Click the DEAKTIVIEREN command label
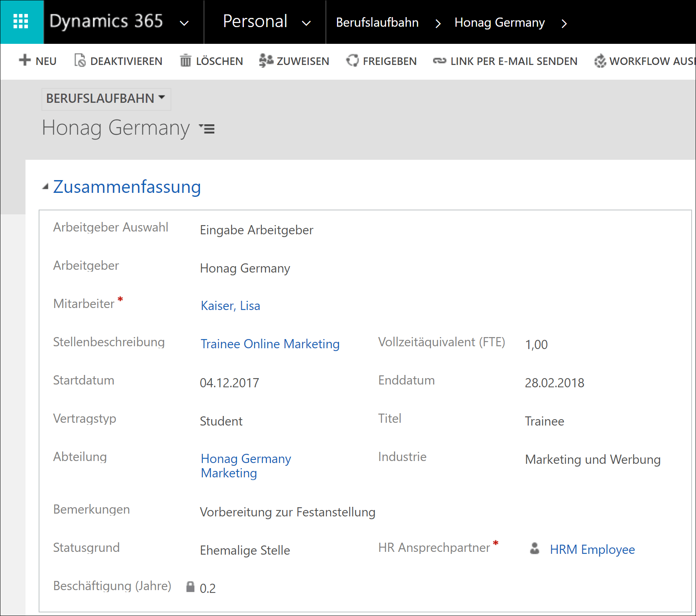 pyautogui.click(x=126, y=61)
